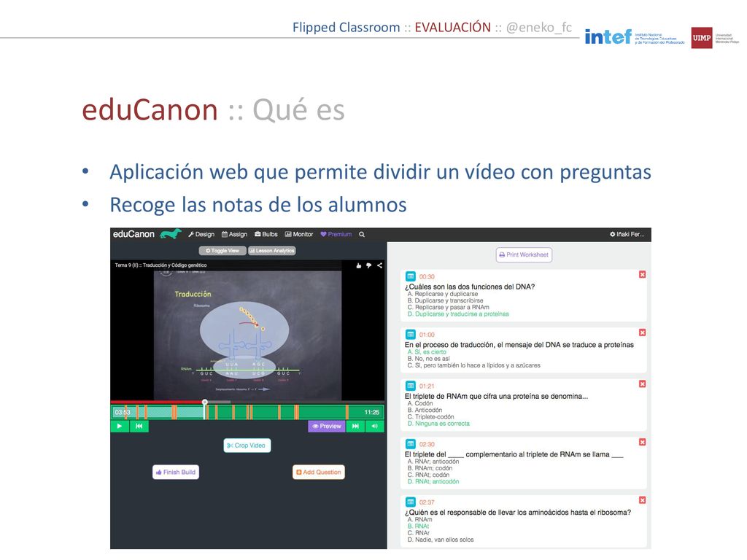Click timestamp 02:30 on question card
This screenshot has width=747, height=560.
click(x=427, y=444)
